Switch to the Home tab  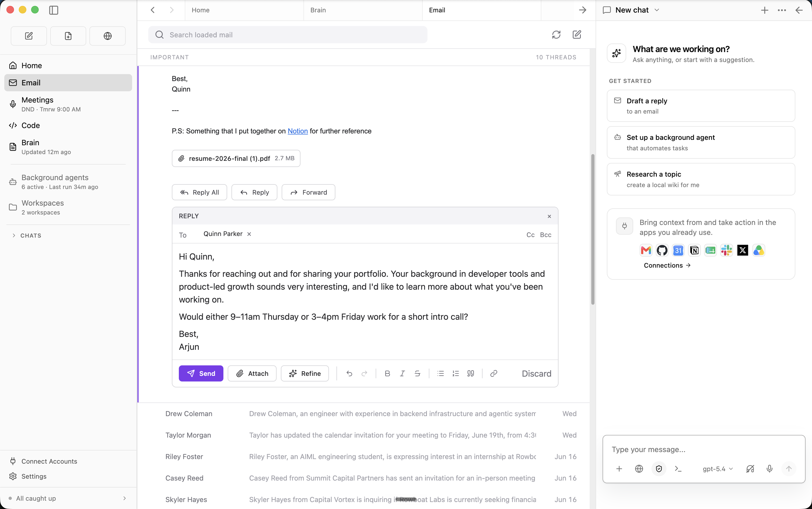[244, 10]
